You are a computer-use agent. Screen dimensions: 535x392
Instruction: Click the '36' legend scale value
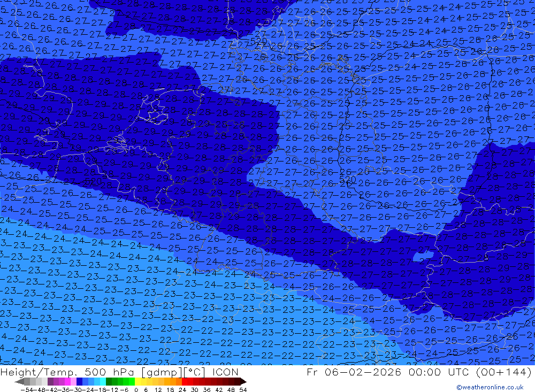click(207, 390)
